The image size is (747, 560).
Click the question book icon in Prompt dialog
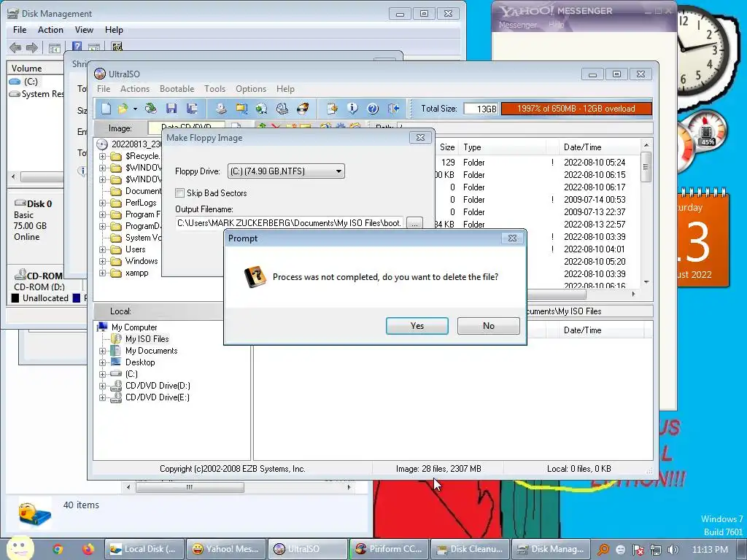[255, 276]
